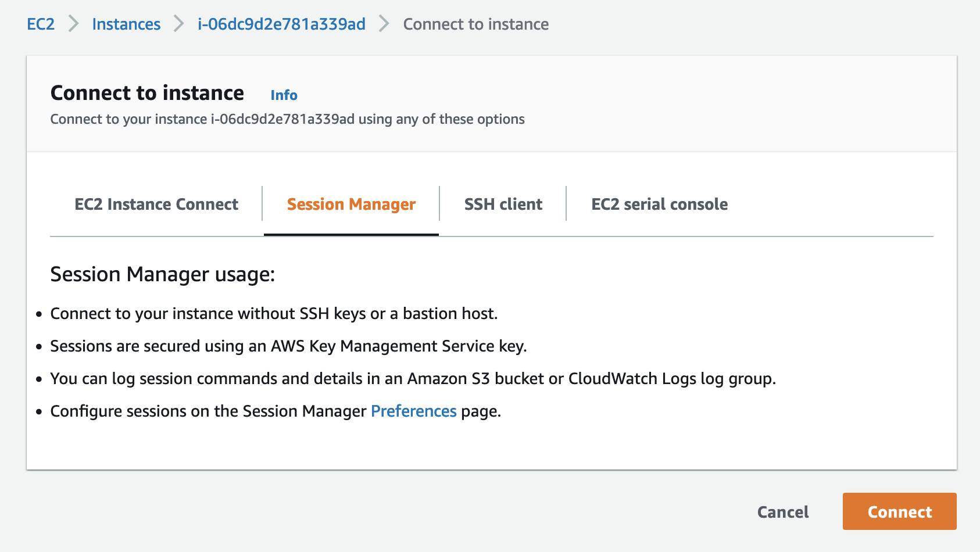Click the 'using any of these options' description
980x552 pixels.
(x=287, y=119)
